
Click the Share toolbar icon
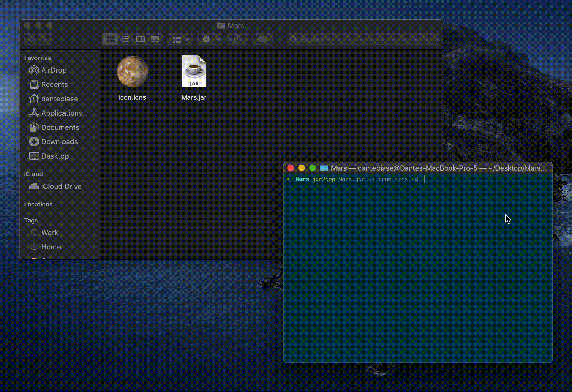coord(237,39)
